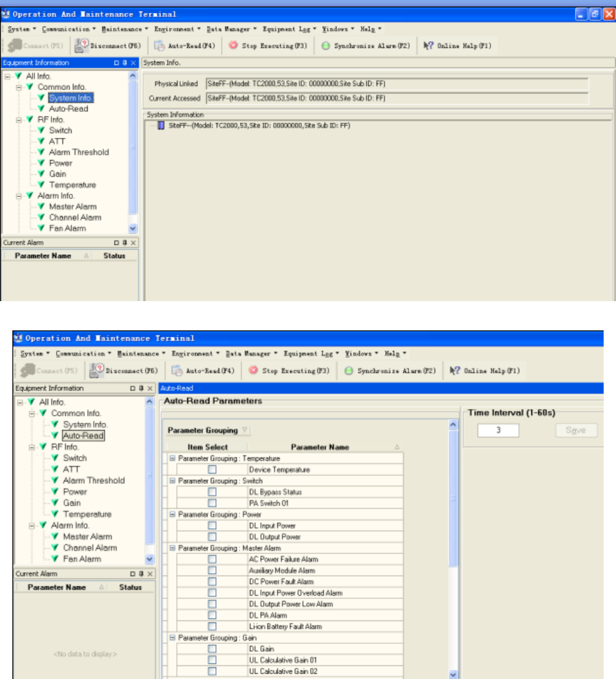Sort Status column in lower Current Alarm
Image resolution: width=616 pixels, height=679 pixels.
pyautogui.click(x=130, y=587)
